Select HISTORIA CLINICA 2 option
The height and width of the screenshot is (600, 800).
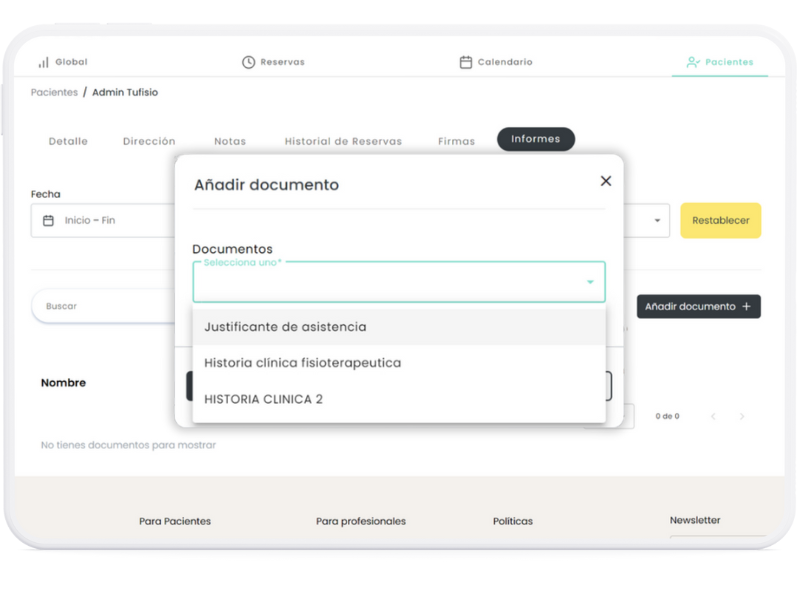pos(399,399)
